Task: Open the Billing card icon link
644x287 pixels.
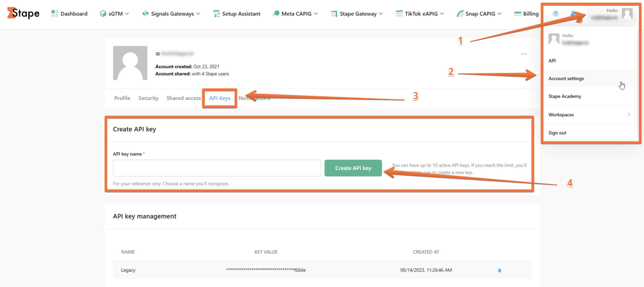Action: [526, 13]
